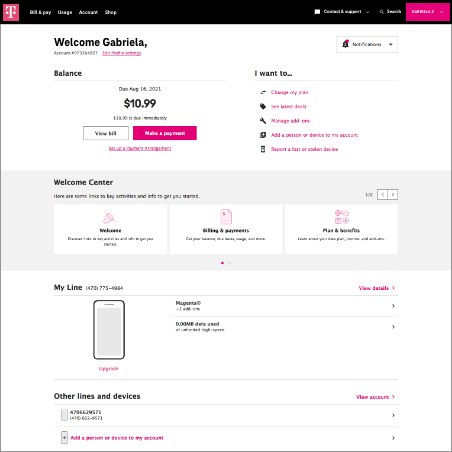Click the Make a payment button
This screenshot has height=452, width=452.
click(165, 133)
